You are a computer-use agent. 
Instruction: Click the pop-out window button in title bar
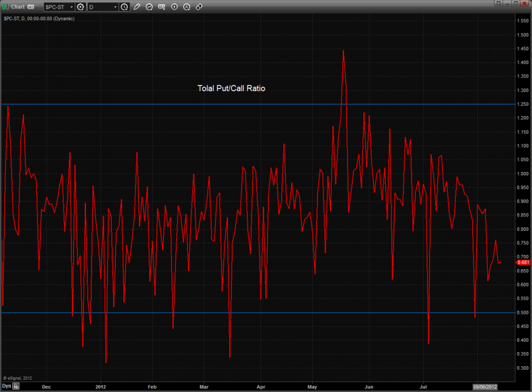tap(499, 4)
